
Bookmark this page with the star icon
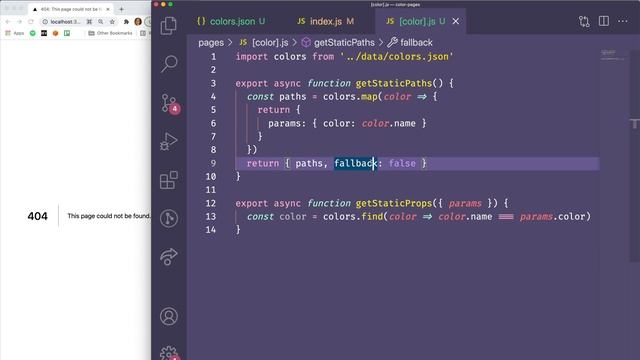point(112,22)
